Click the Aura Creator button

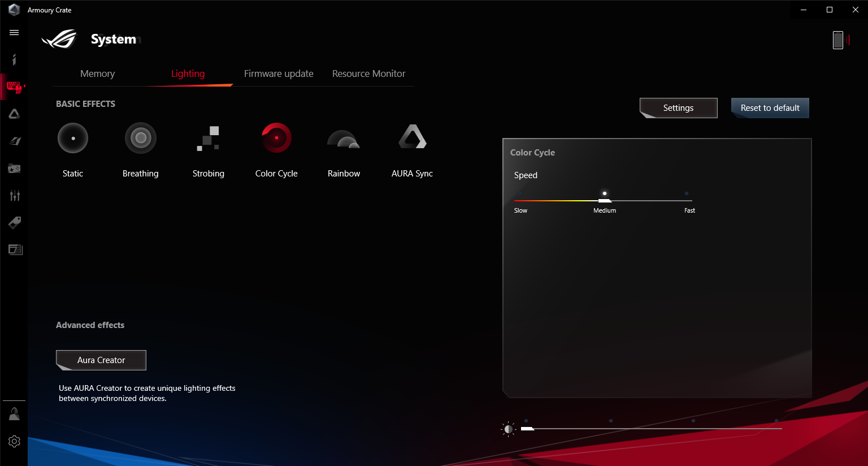point(101,360)
